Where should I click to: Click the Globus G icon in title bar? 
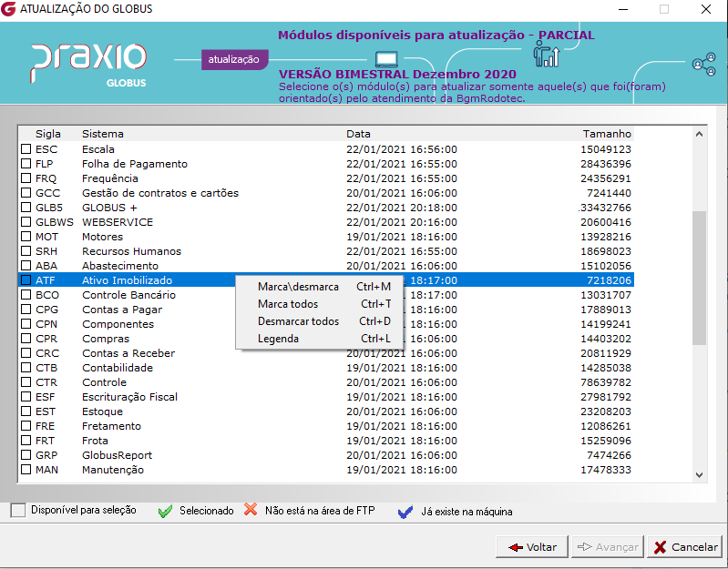pos(9,9)
